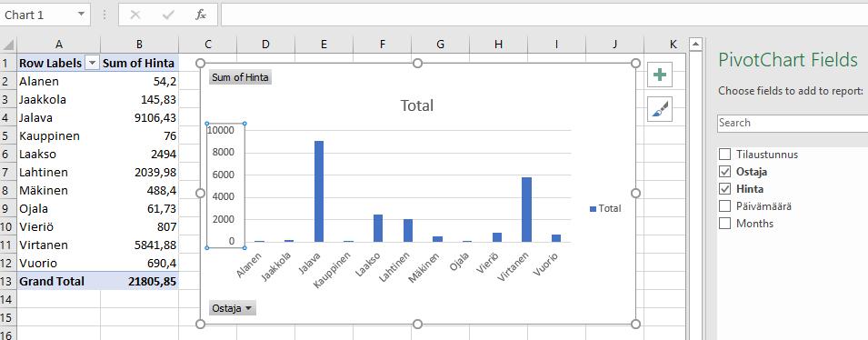Click the Jalava bar in the chart
The height and width of the screenshot is (340, 868).
319,192
